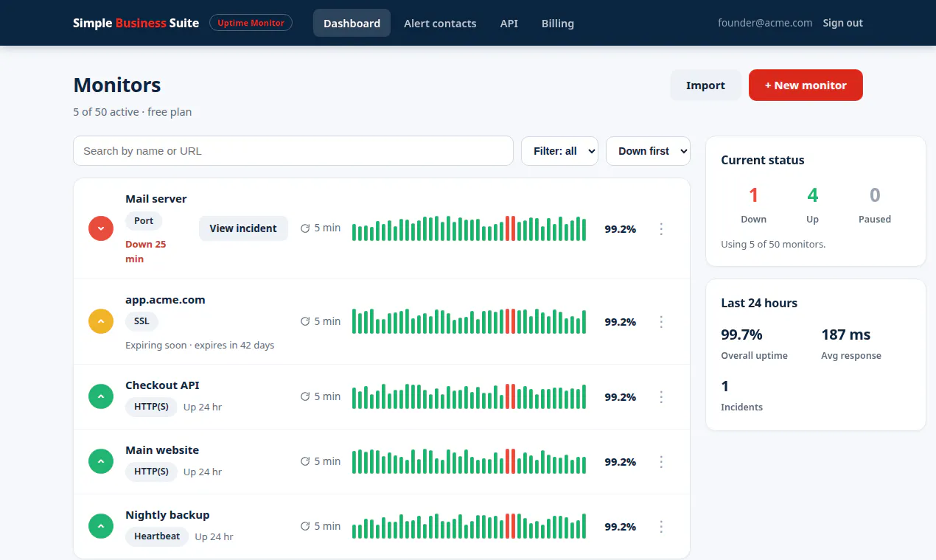Viewport: 936px width, 560px height.
Task: Open the Mail server monitor name
Action: [156, 199]
